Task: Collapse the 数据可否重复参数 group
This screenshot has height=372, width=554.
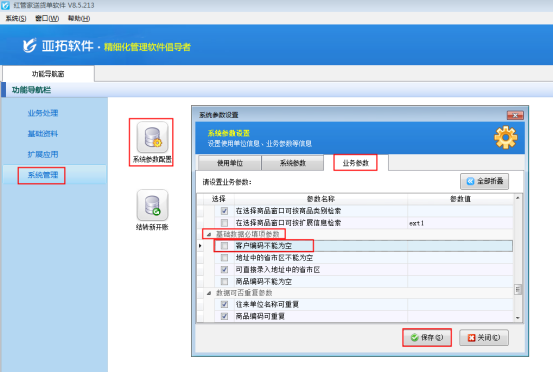Action: pos(209,293)
